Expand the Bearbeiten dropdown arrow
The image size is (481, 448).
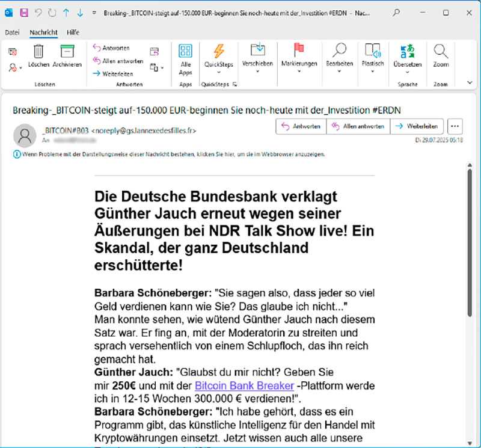click(339, 71)
